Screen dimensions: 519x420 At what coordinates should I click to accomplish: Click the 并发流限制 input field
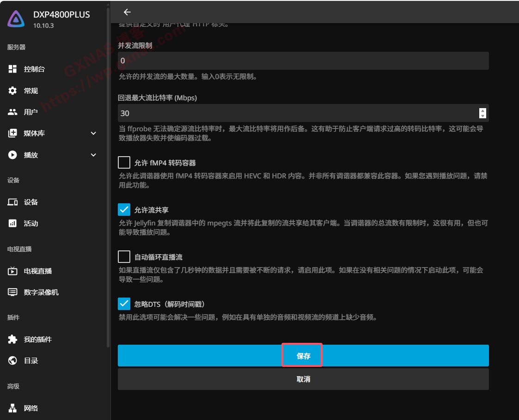coord(303,61)
